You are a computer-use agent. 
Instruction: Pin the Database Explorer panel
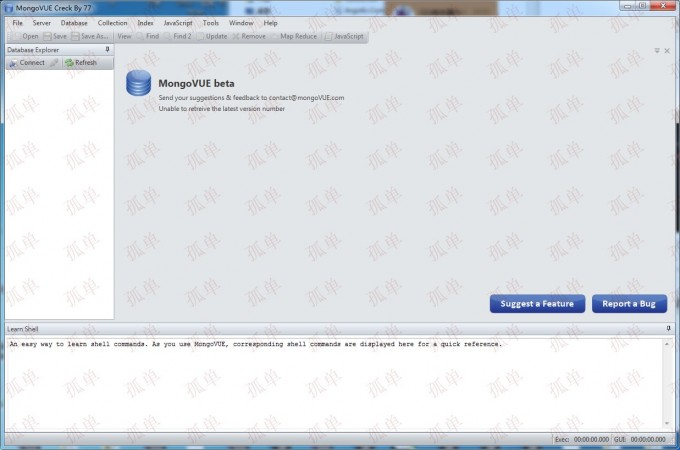(x=108, y=50)
